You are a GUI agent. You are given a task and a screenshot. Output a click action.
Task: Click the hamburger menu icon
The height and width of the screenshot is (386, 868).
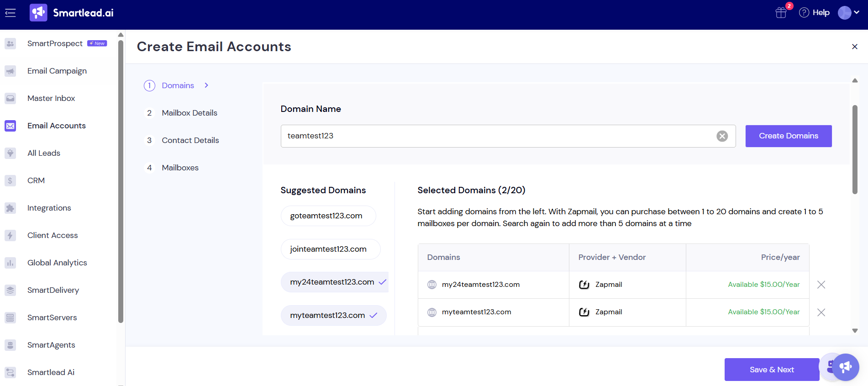(10, 13)
